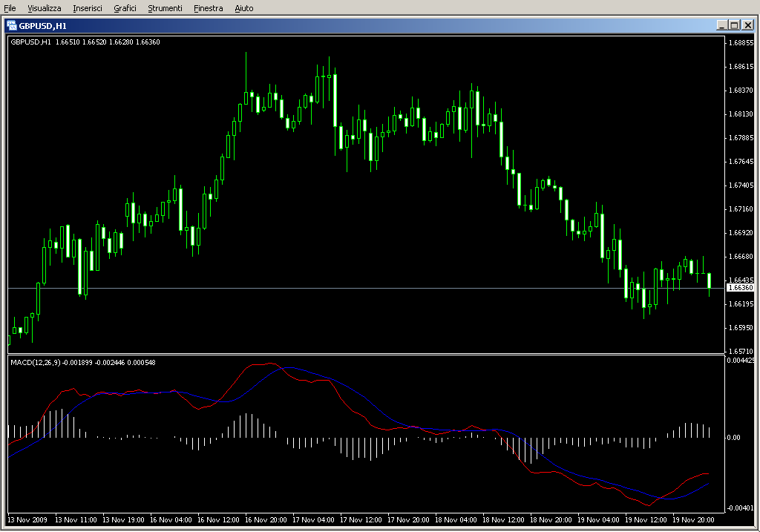Viewport: 760px width, 532px height.
Task: Click the '16 Nov 20:00' time label
Action: pyautogui.click(x=266, y=520)
